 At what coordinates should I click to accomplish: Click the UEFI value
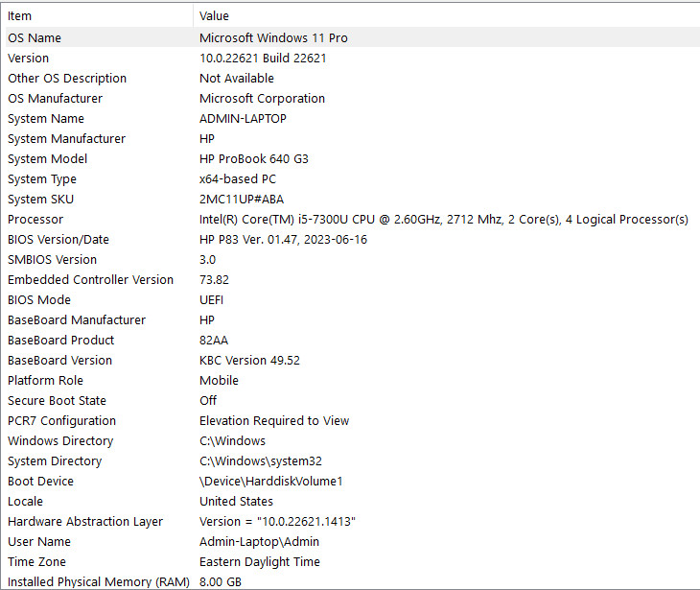coord(211,299)
